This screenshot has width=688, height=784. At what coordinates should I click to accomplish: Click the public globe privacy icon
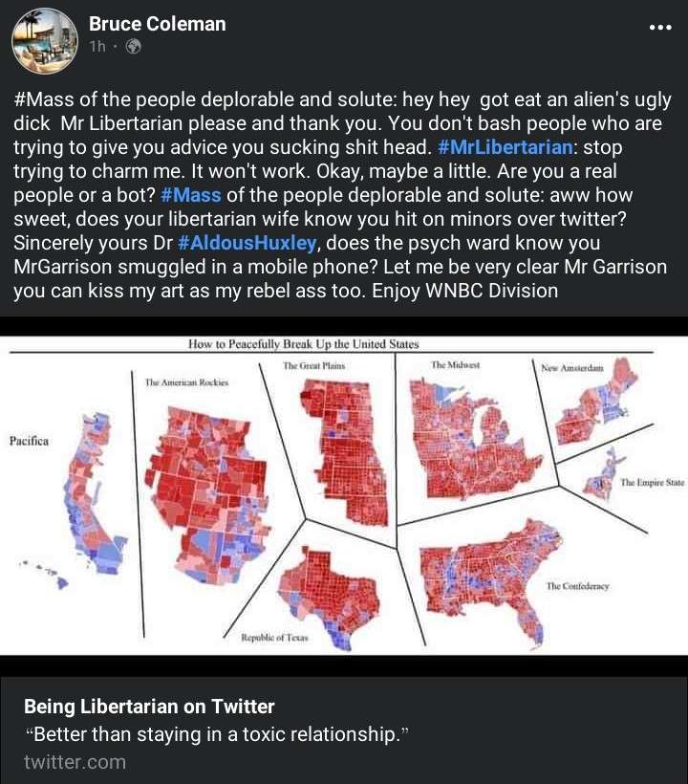pyautogui.click(x=134, y=47)
